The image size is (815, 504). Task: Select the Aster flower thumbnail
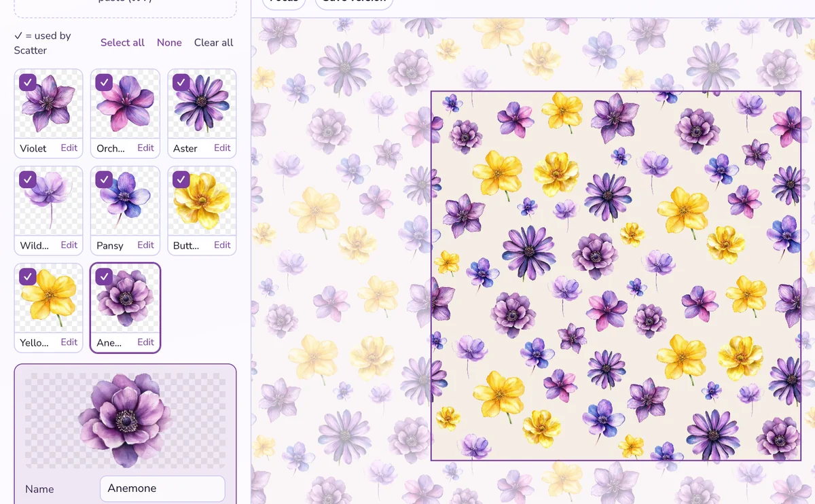(202, 104)
